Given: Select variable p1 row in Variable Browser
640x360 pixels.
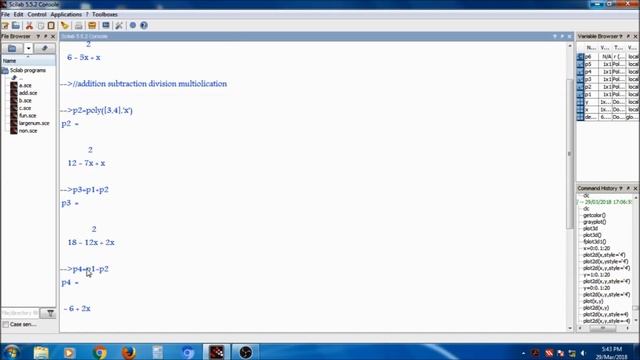Looking at the screenshot, I should point(608,94).
